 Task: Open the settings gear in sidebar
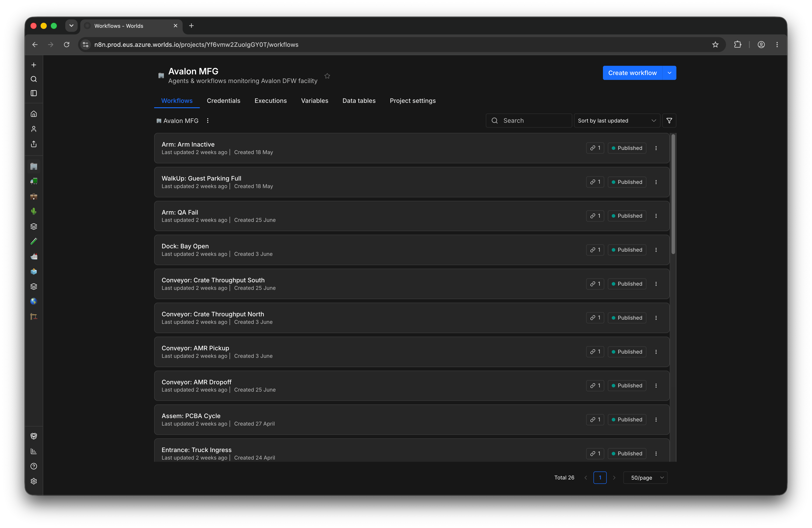tap(34, 481)
